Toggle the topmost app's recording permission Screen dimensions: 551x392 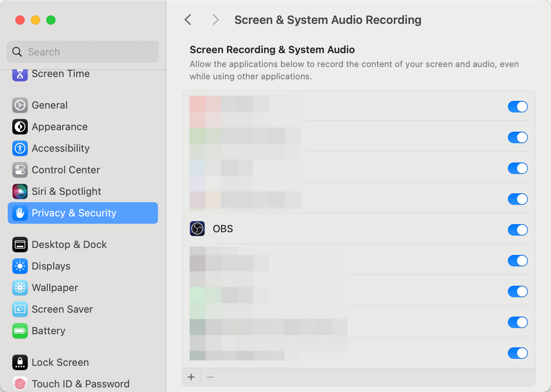coord(517,107)
